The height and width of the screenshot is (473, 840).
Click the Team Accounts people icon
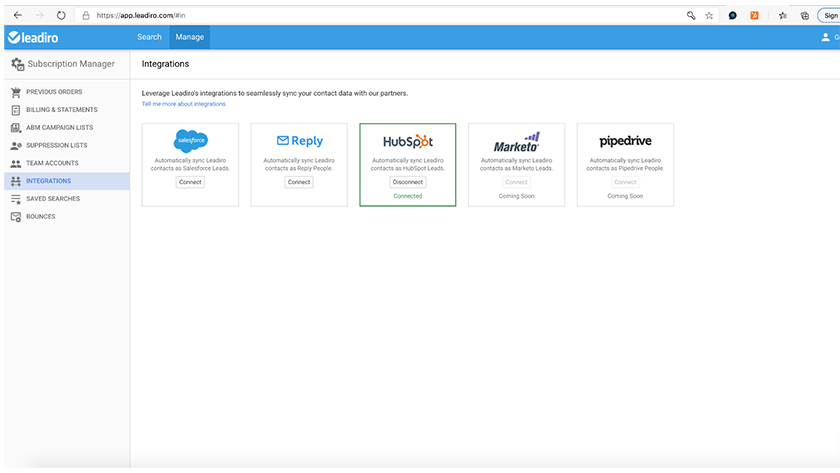[x=16, y=163]
